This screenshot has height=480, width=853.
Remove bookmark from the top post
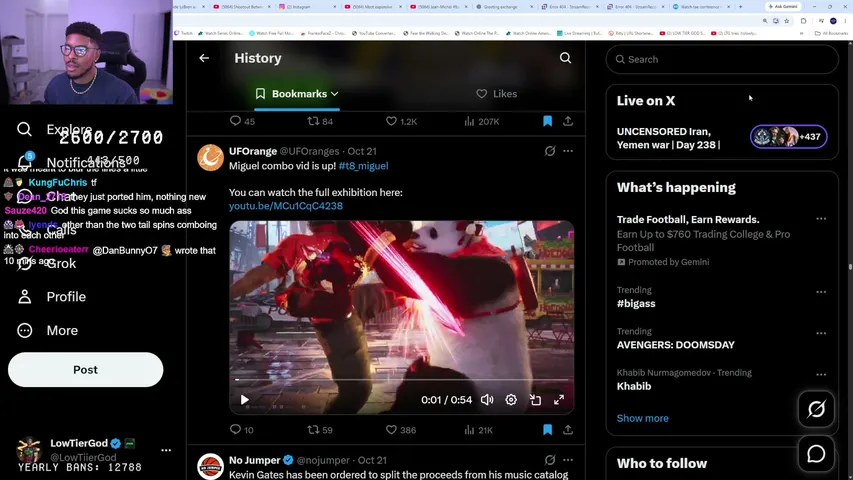click(x=547, y=121)
